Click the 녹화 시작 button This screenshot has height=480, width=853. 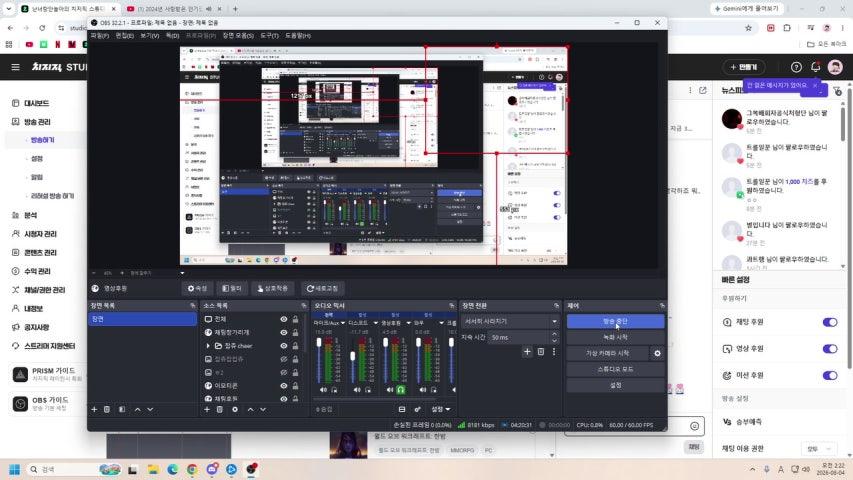point(615,337)
